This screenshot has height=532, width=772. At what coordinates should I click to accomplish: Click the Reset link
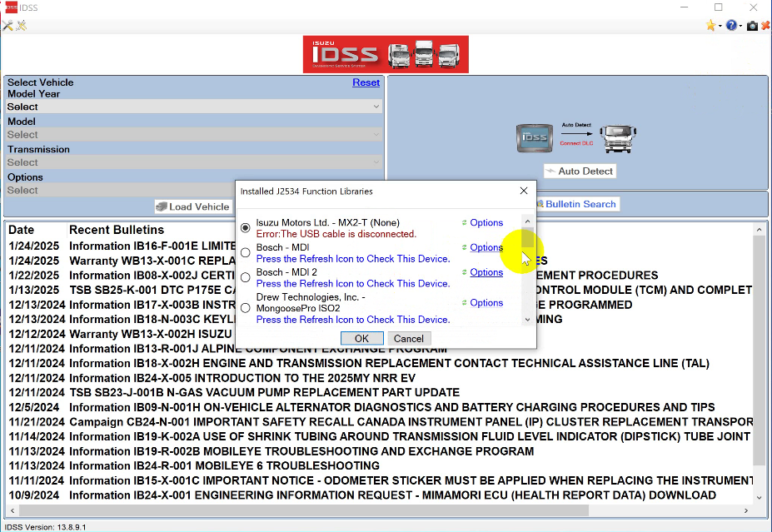point(366,82)
